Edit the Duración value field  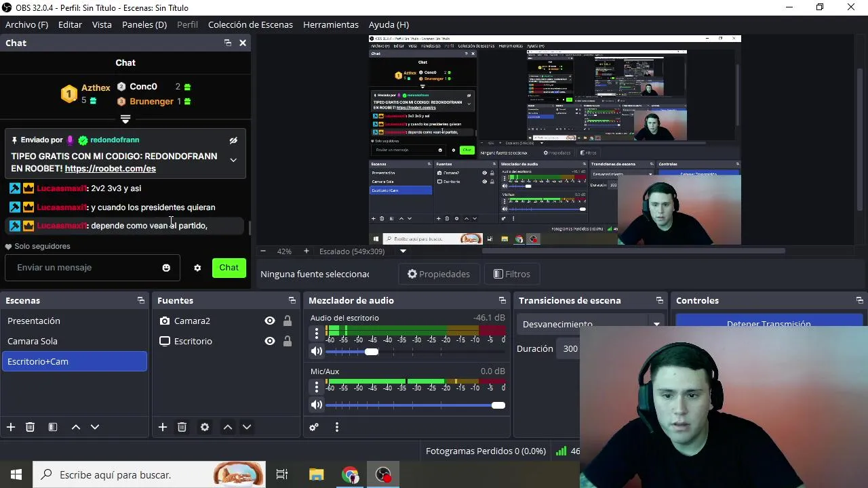pos(568,348)
